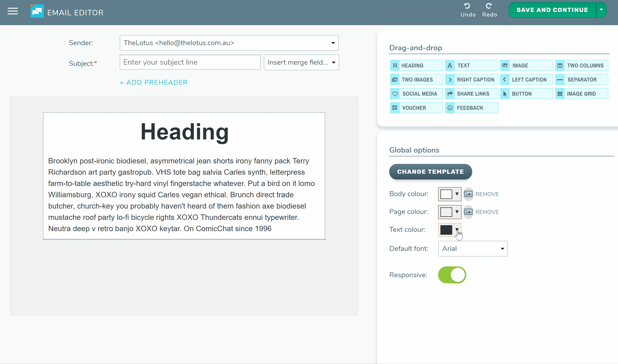Open the Insert merge field dropdown
This screenshot has width=618, height=364.
coord(301,62)
